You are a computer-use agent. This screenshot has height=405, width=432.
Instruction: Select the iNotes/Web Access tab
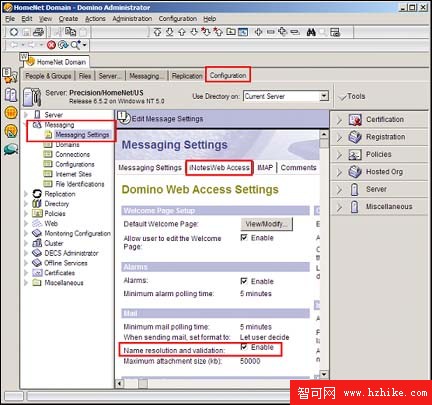click(x=219, y=168)
